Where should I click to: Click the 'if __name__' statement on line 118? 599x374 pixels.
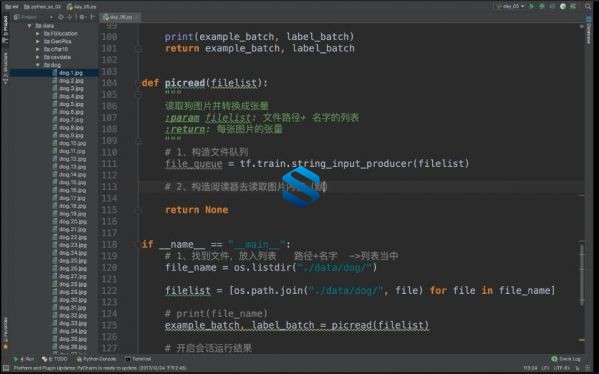tap(216, 244)
